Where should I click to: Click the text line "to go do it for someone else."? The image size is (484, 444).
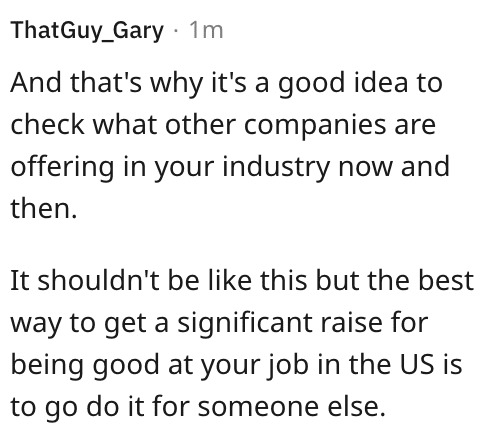198,406
